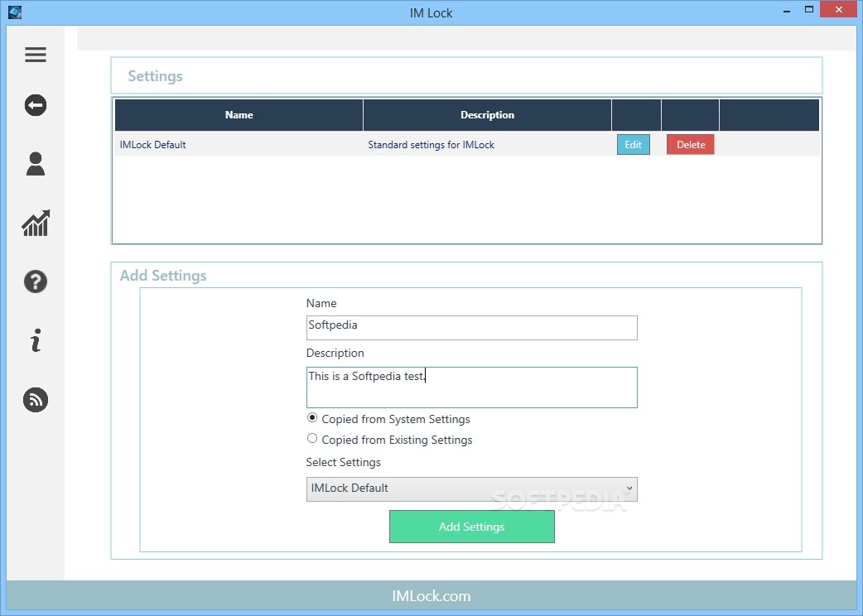Click the Name input field
This screenshot has height=616, width=863.
472,327
